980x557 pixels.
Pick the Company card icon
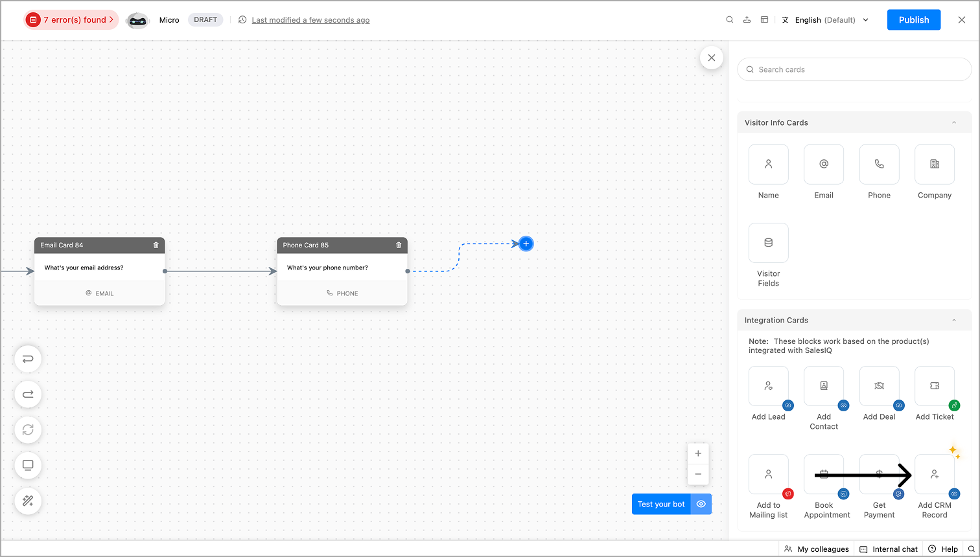[x=934, y=165]
